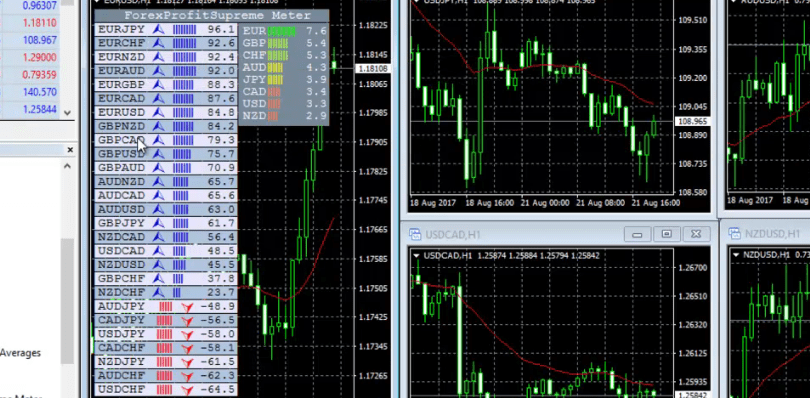Select the AUDNZD pair label
Image resolution: width=810 pixels, height=398 pixels.
pyautogui.click(x=122, y=182)
